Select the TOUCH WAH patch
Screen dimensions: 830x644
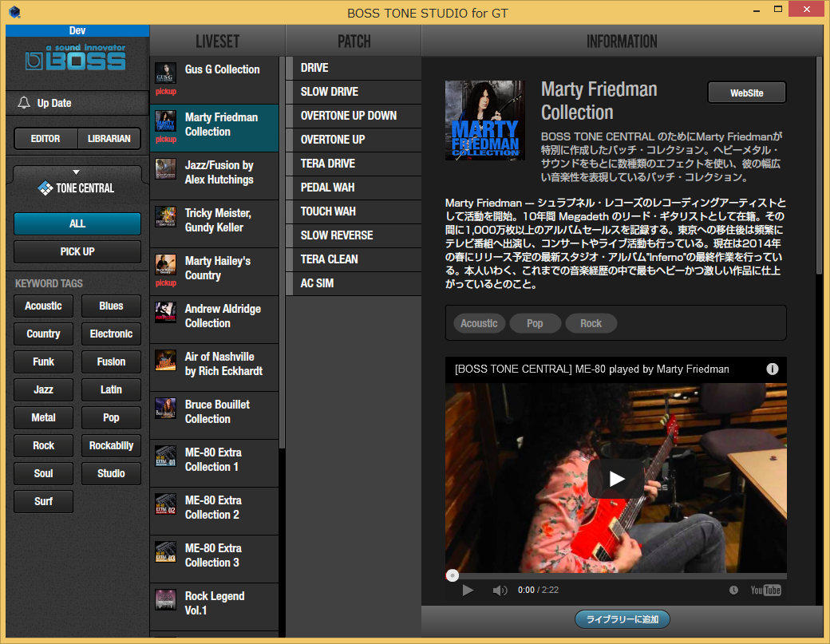click(x=354, y=211)
